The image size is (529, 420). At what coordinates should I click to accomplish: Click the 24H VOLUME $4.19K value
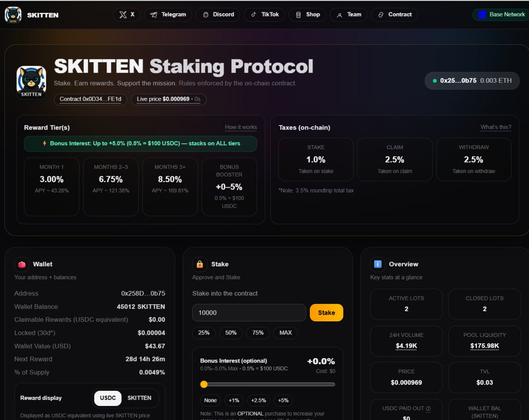tap(406, 346)
